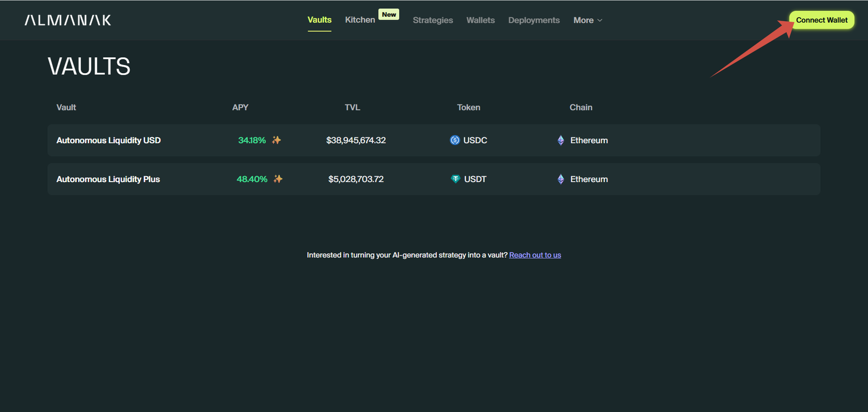The image size is (868, 412).
Task: Open the Vaults tab
Action: click(x=319, y=20)
